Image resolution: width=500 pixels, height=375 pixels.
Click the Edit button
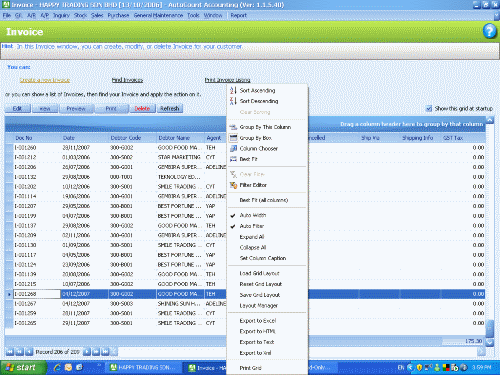[x=18, y=109]
